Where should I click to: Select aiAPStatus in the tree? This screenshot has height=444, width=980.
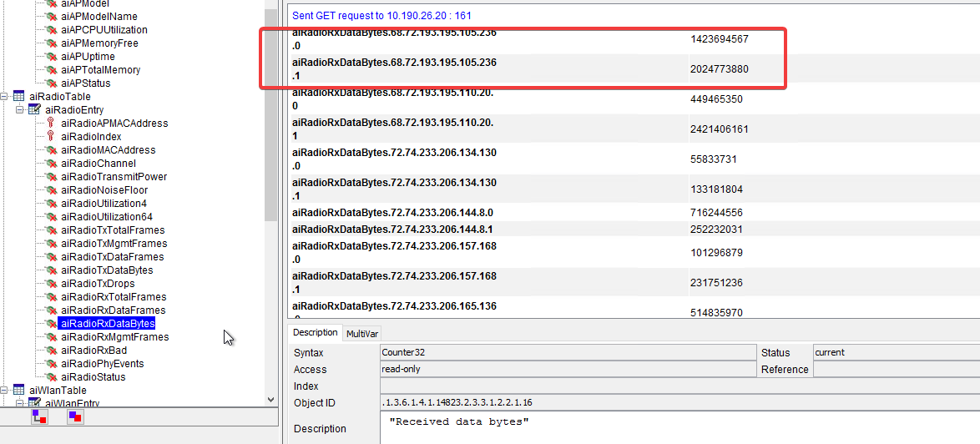86,83
